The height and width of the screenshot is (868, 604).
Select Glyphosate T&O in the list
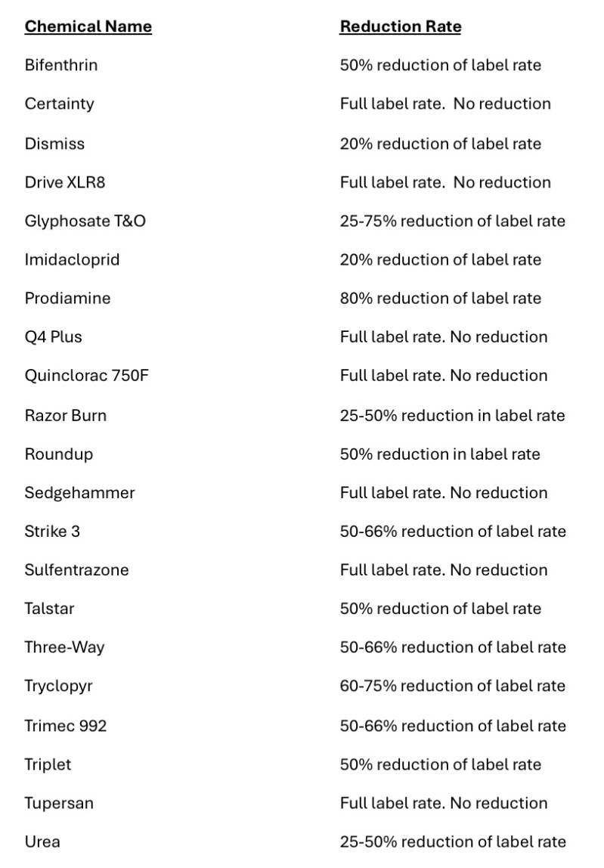[x=85, y=221]
